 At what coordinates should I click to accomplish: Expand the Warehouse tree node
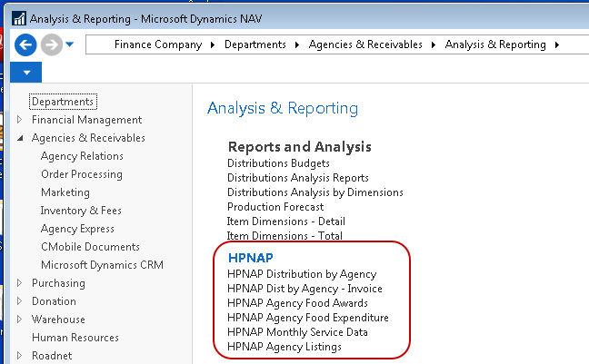pyautogui.click(x=21, y=320)
